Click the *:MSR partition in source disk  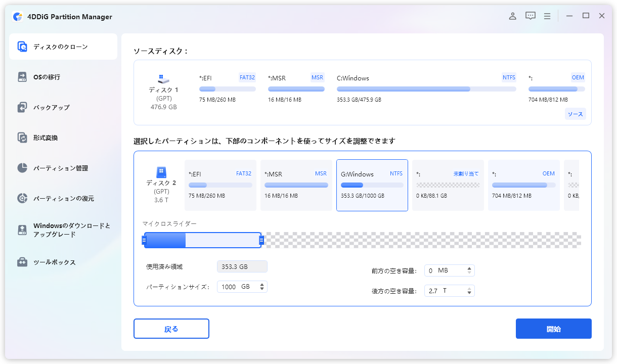pos(296,88)
